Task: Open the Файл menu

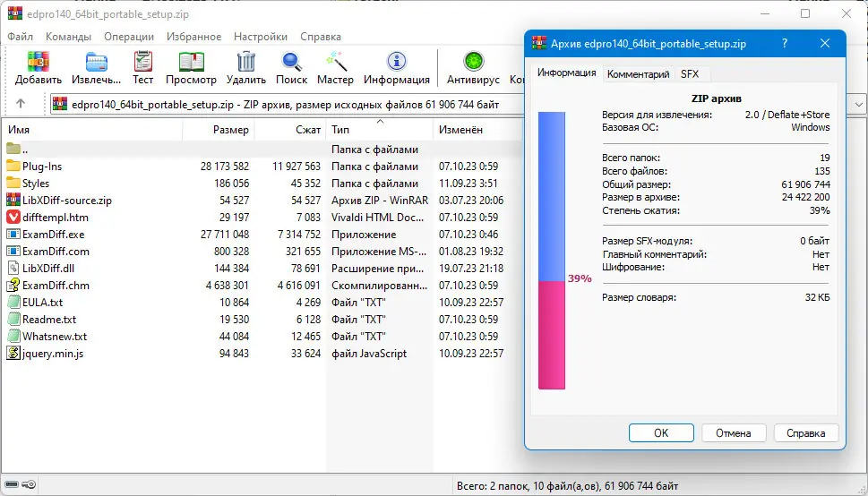Action: (21, 37)
